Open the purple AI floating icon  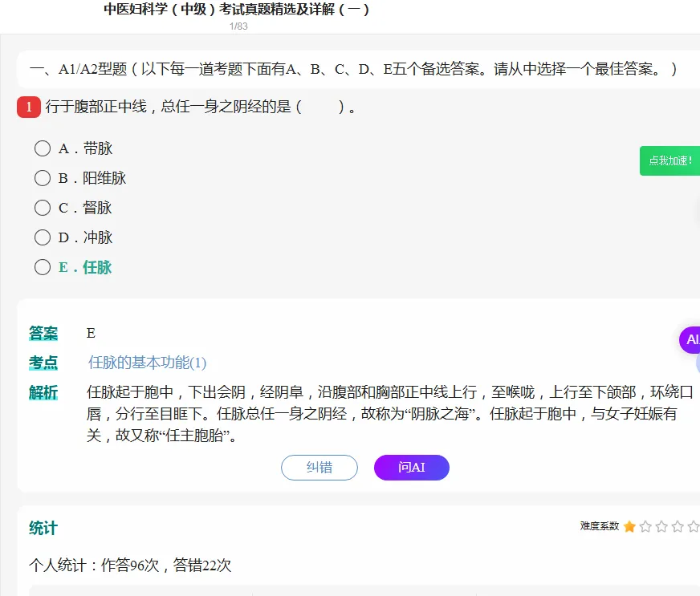[x=690, y=340]
